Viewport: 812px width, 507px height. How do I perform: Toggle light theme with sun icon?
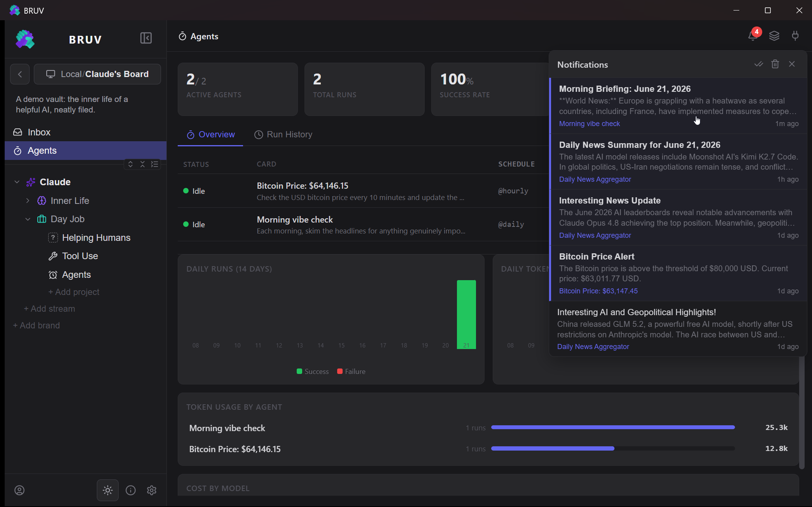pos(108,490)
